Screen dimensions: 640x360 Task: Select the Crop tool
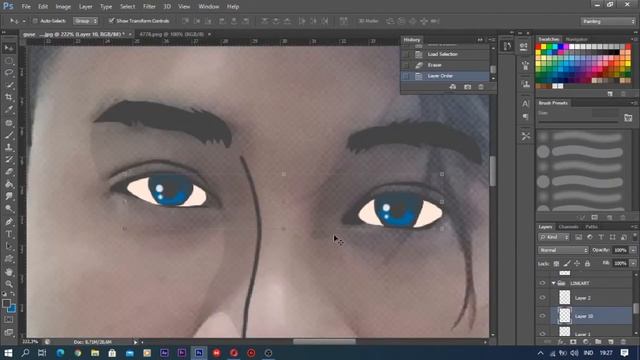tap(9, 97)
